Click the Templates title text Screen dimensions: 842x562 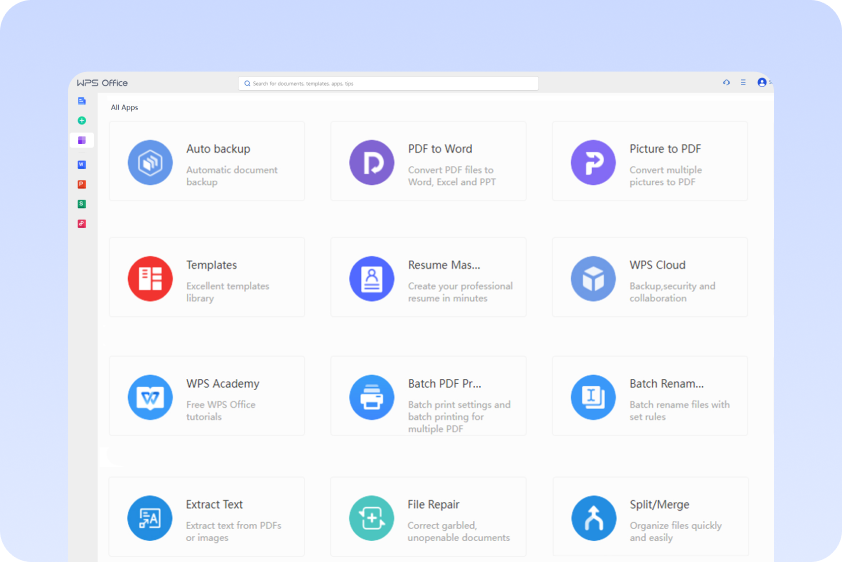[212, 265]
